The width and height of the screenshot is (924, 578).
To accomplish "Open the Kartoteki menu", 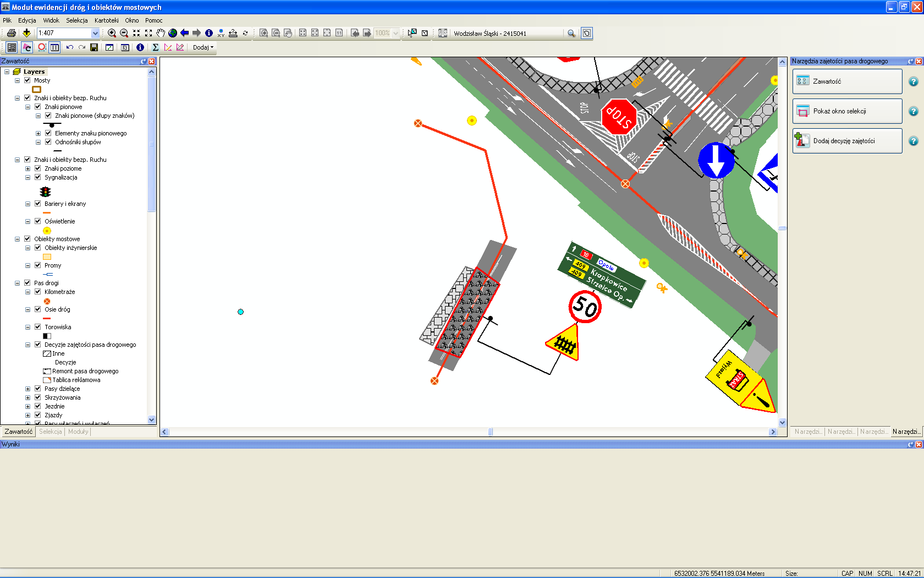I will tap(107, 20).
